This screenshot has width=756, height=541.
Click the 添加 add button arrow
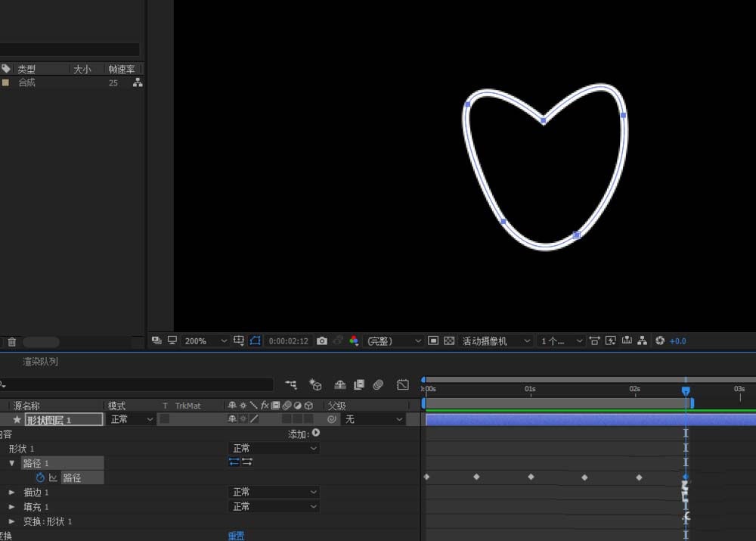(316, 434)
